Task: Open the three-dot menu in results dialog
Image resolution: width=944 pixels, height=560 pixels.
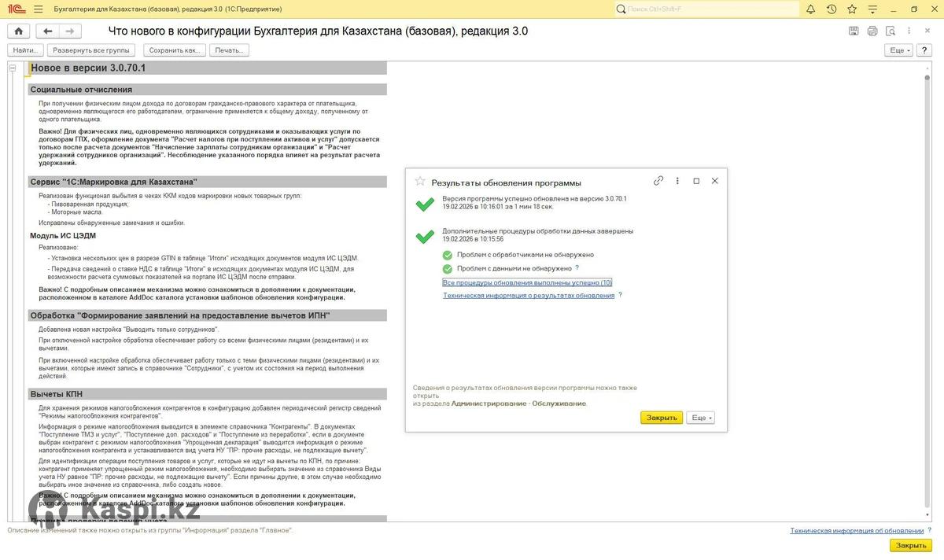Action: (x=677, y=181)
